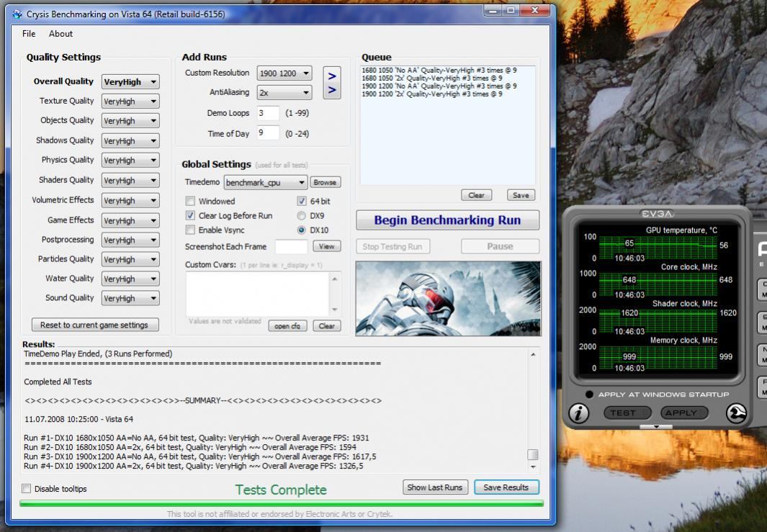Click Begin Benchmarking Run
767x532 pixels.
click(447, 220)
